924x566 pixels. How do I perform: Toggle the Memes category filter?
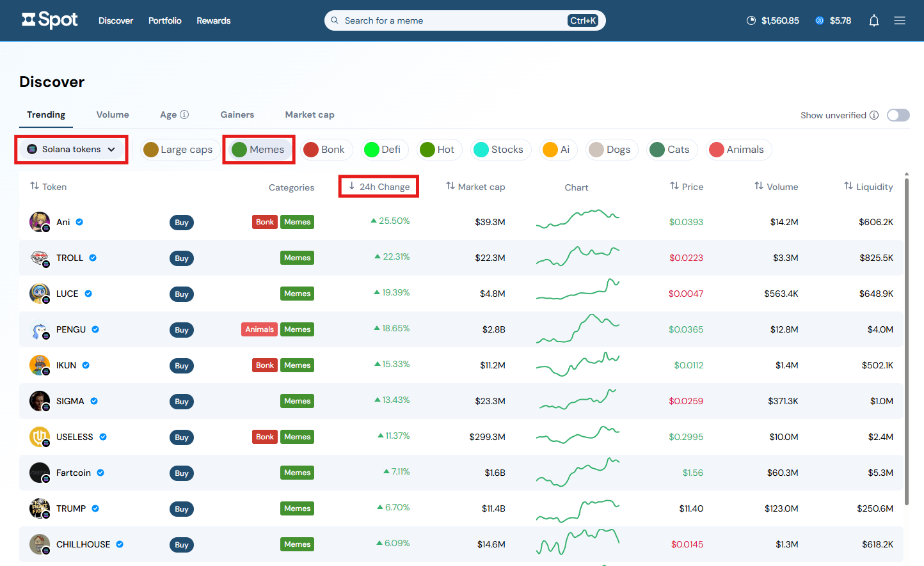pos(259,150)
